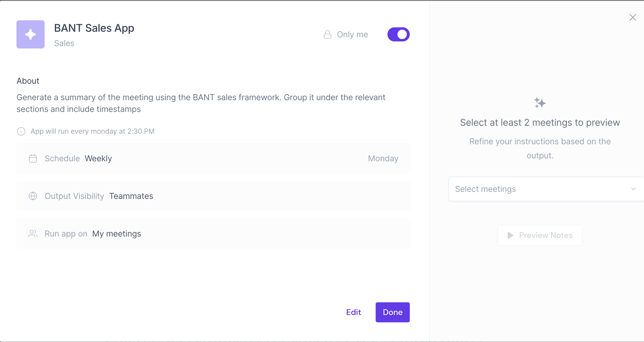The image size is (644, 342).
Task: Expand the Select meetings chevron arrow
Action: [633, 189]
